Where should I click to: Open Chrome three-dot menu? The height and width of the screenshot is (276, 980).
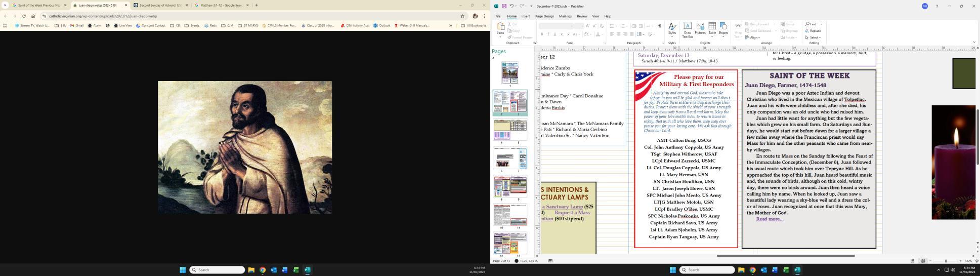[484, 16]
